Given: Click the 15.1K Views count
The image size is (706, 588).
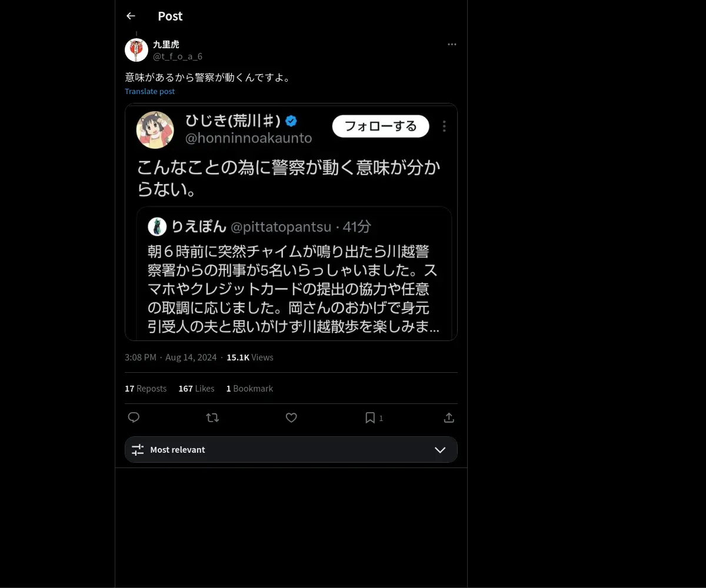Looking at the screenshot, I should tap(250, 358).
